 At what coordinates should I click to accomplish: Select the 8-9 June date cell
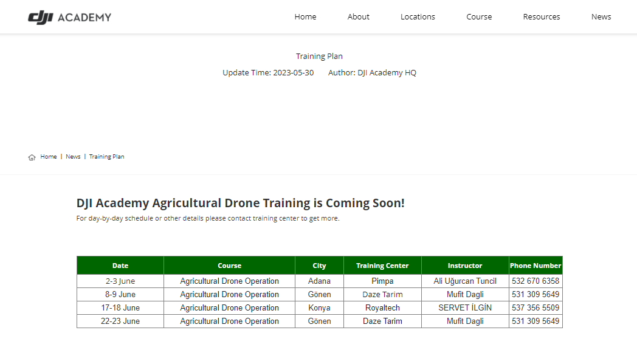coord(120,295)
